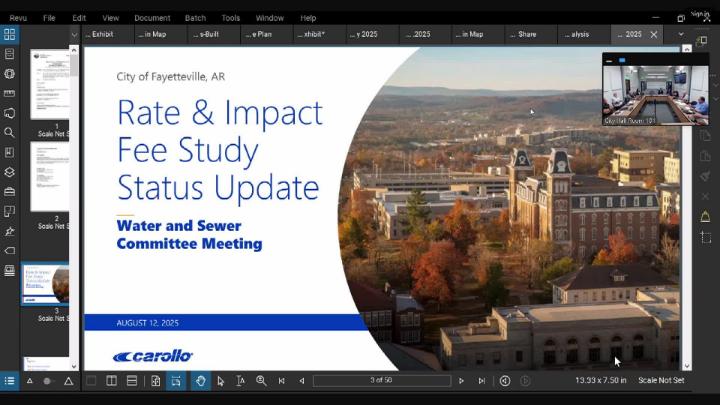Go to the first page
Screen dimensions: 720x405
click(281, 381)
